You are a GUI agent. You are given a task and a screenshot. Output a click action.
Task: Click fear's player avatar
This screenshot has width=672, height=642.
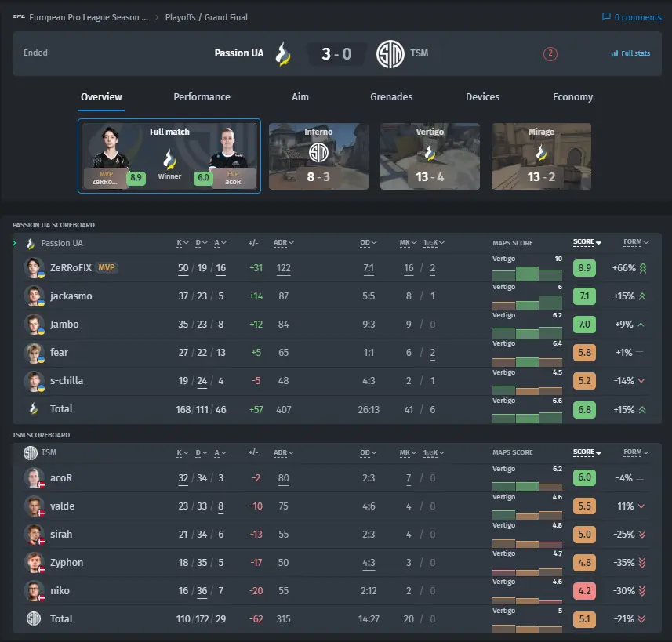pos(34,353)
